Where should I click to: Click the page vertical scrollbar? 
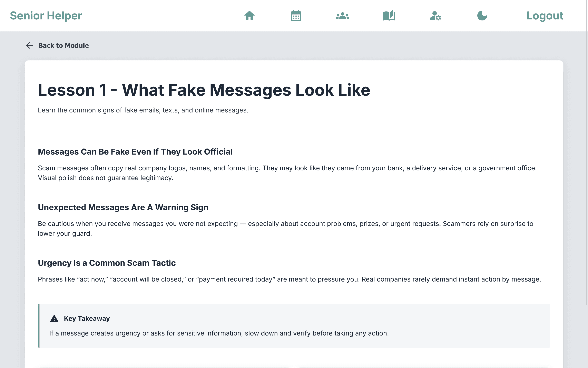(586, 152)
